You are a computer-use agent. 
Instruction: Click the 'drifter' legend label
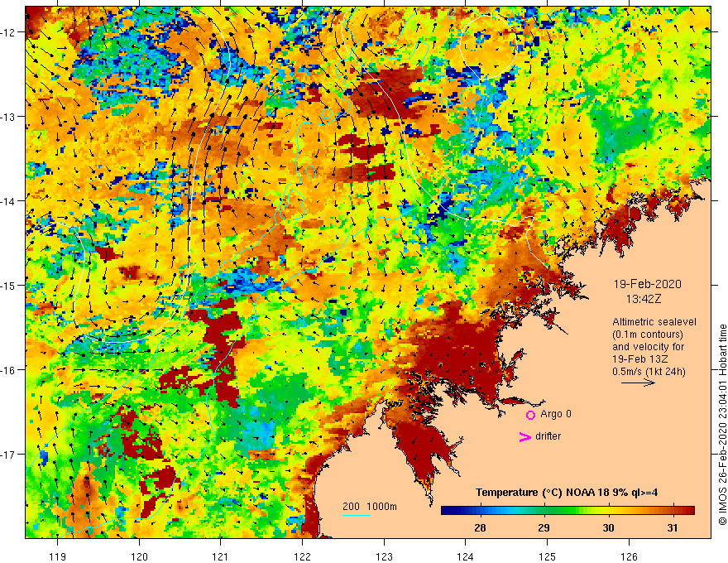pos(548,436)
